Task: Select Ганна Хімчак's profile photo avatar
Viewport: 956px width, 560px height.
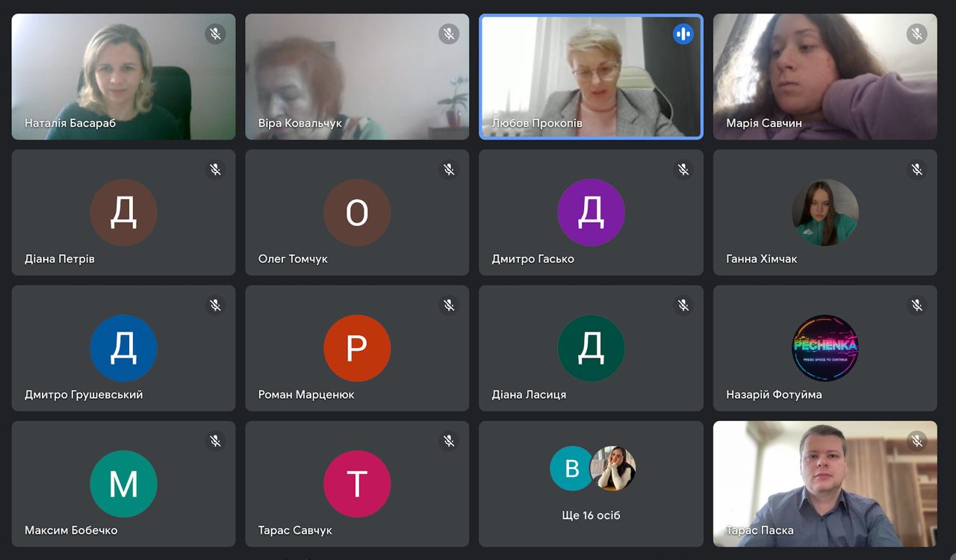Action: pos(825,213)
